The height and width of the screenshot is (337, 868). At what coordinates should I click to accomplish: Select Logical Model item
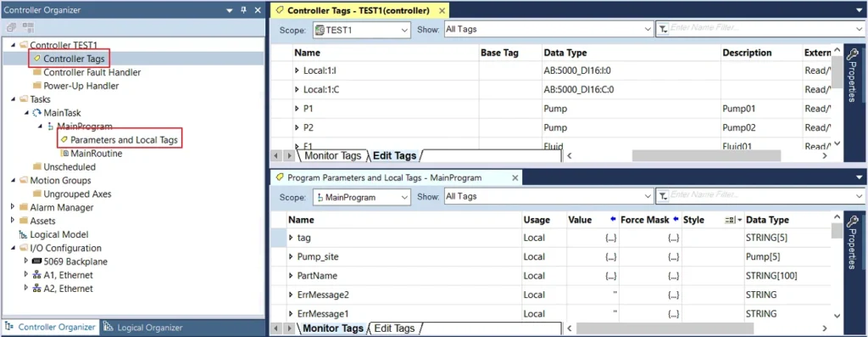coord(58,234)
